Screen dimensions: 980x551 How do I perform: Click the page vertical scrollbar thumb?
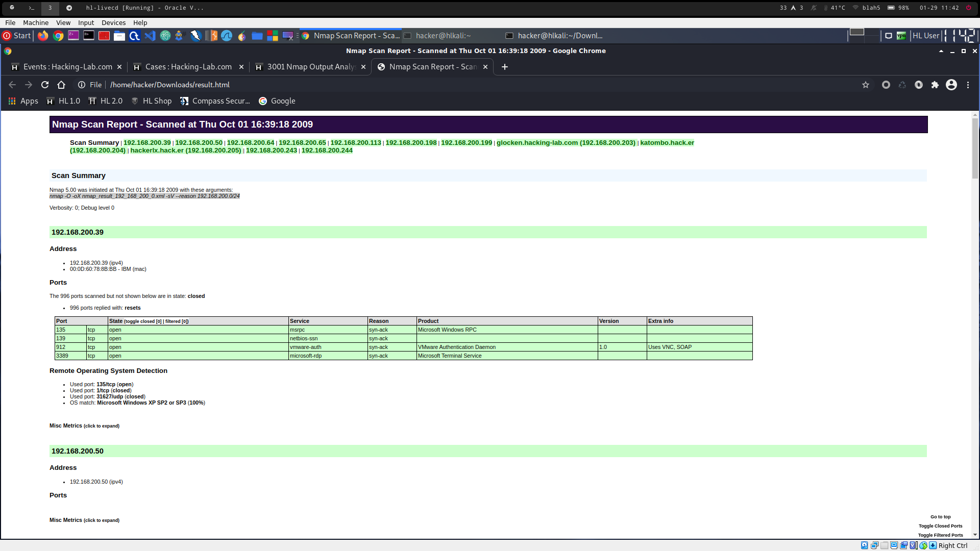tap(975, 148)
